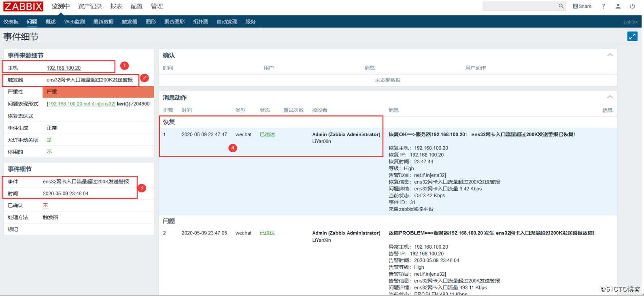This screenshot has height=296, width=644.
Task: Collapse the 消息动作 section
Action: click(x=610, y=97)
